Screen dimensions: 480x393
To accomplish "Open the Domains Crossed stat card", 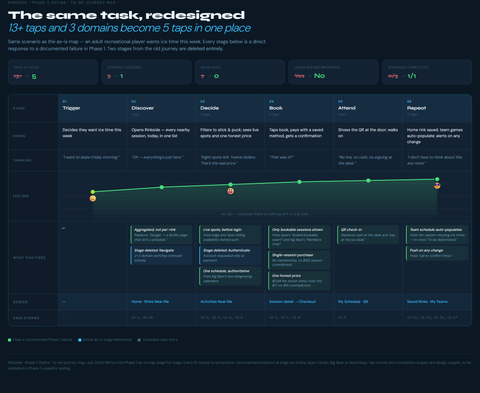I will pyautogui.click(x=146, y=72).
